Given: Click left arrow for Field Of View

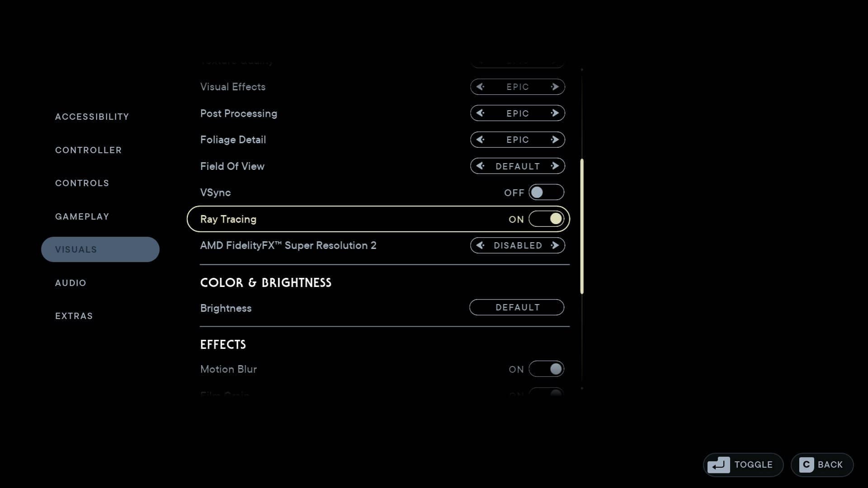Looking at the screenshot, I should [x=481, y=166].
